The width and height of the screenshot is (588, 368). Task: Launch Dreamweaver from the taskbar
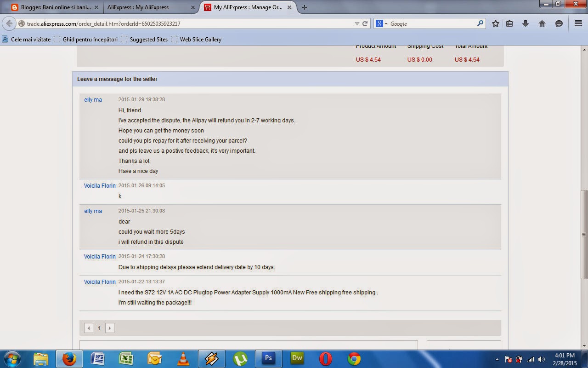tap(297, 359)
